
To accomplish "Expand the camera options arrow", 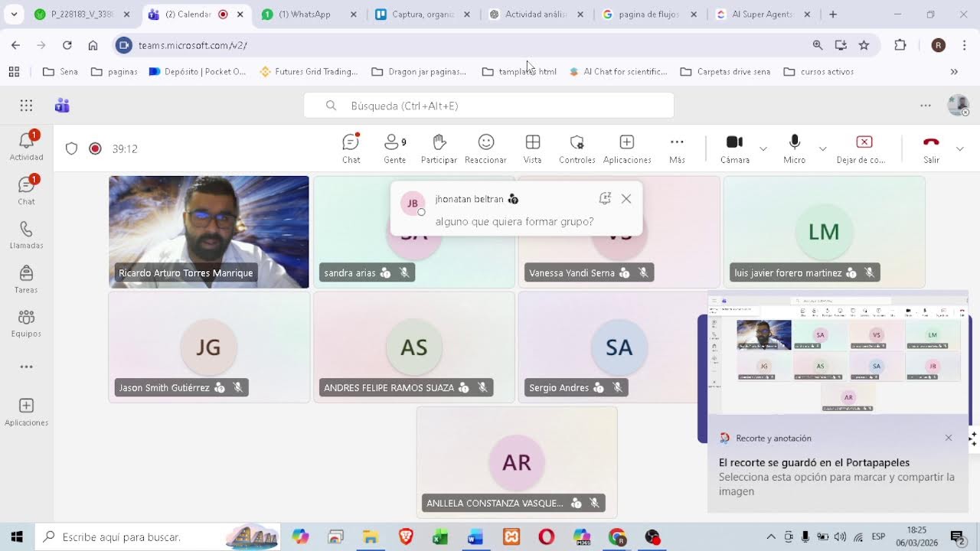I will click(x=763, y=148).
